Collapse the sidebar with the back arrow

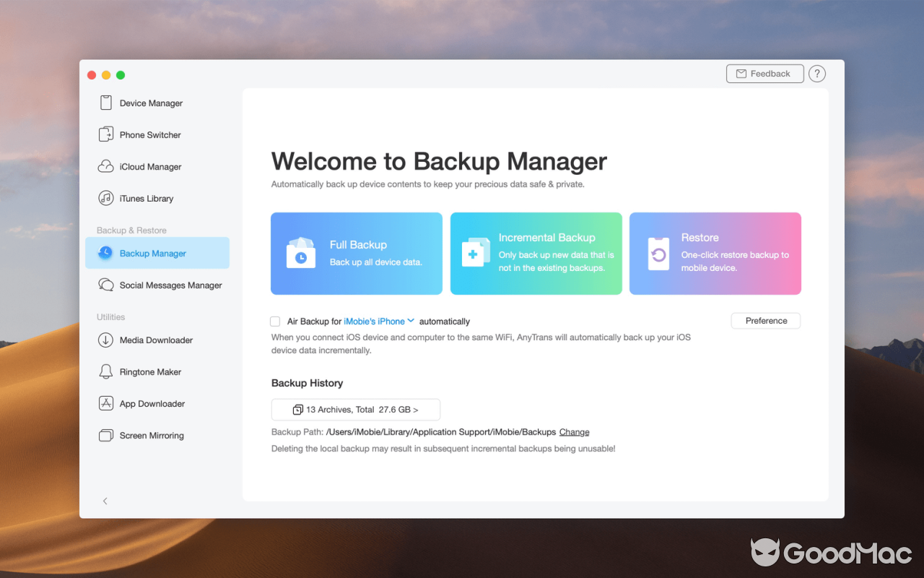tap(105, 501)
